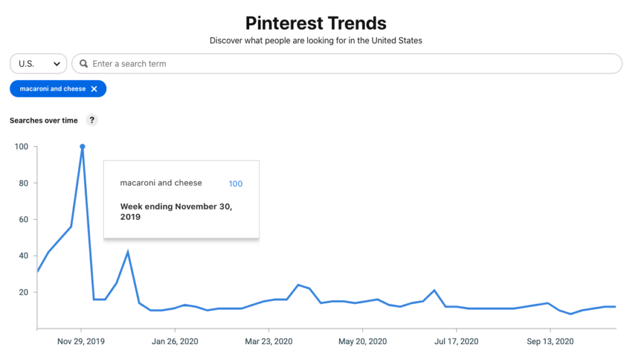This screenshot has width=644, height=353.
Task: Click the 100 value in the tooltip
Action: (235, 184)
